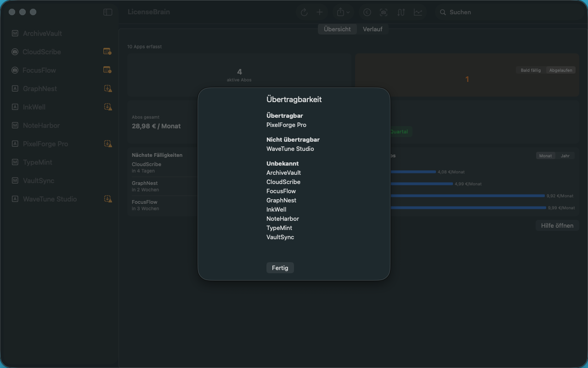Select the Jahr segment in chart
588x368 pixels.
pos(565,156)
